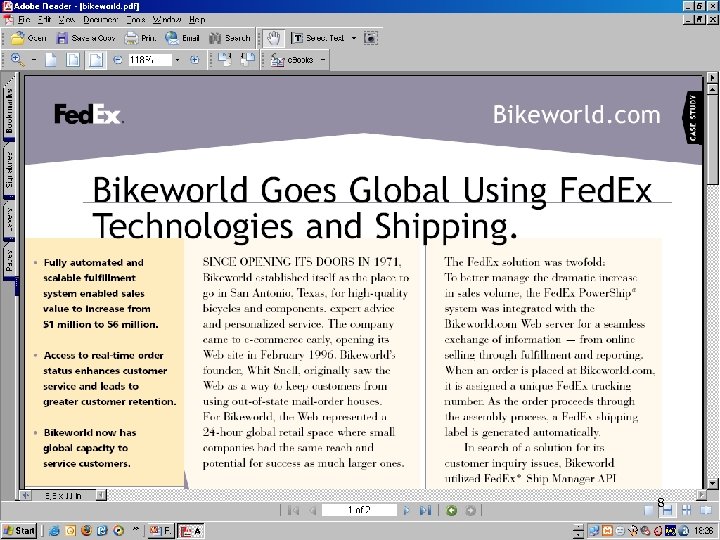Click the page size indicator in status bar
The image size is (720, 540).
(63, 495)
